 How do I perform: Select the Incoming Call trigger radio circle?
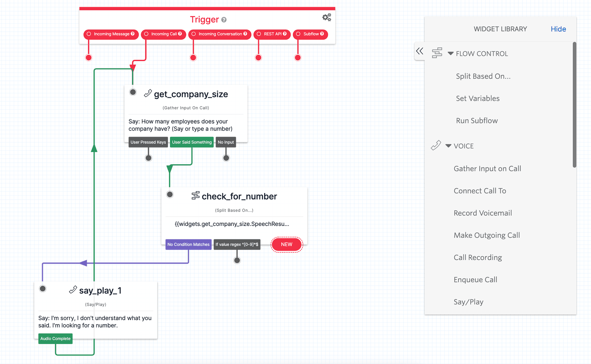pos(147,34)
